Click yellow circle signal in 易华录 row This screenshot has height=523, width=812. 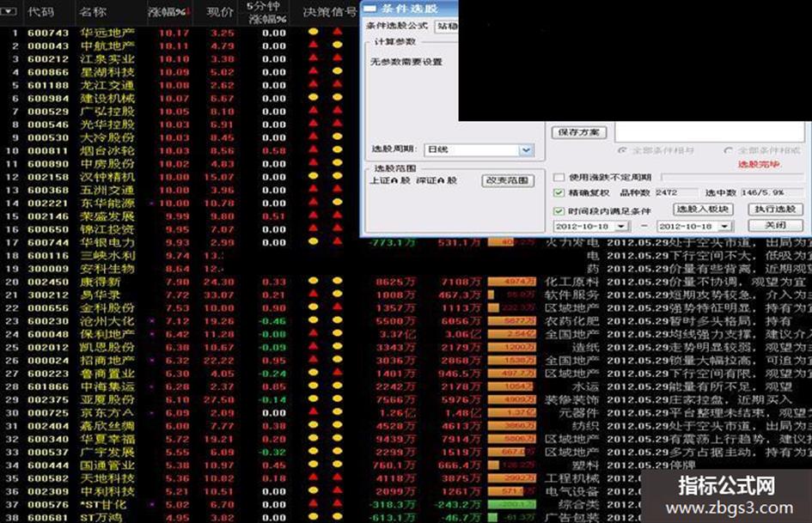tap(338, 294)
